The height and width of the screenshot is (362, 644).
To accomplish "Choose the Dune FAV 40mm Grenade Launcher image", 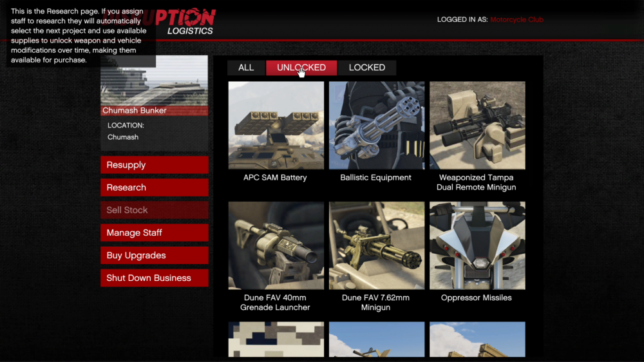I will [x=276, y=245].
